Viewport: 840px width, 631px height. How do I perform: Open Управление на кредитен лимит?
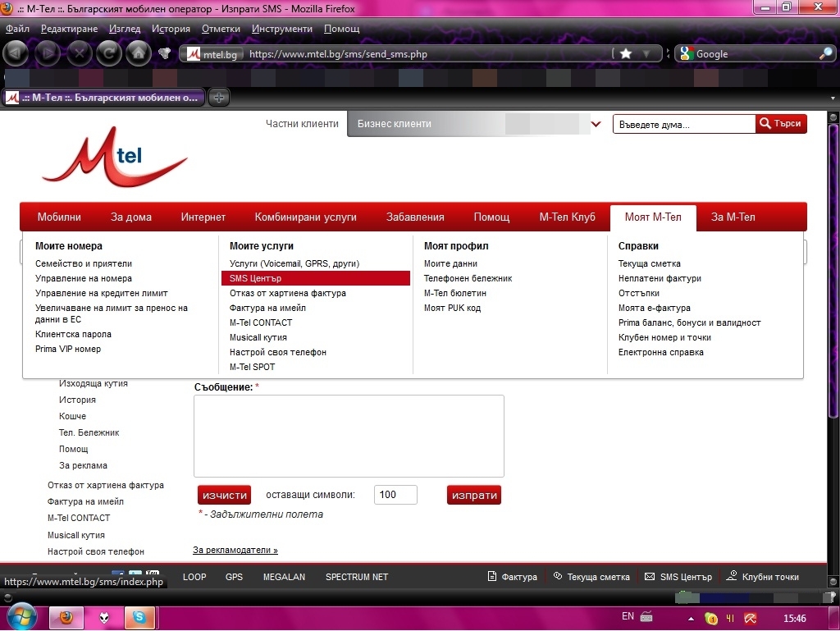pyautogui.click(x=101, y=293)
